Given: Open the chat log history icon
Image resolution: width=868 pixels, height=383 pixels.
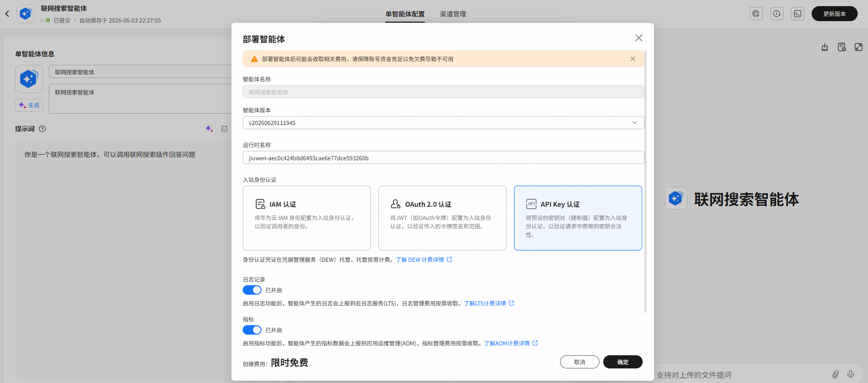Looking at the screenshot, I should pos(842,47).
